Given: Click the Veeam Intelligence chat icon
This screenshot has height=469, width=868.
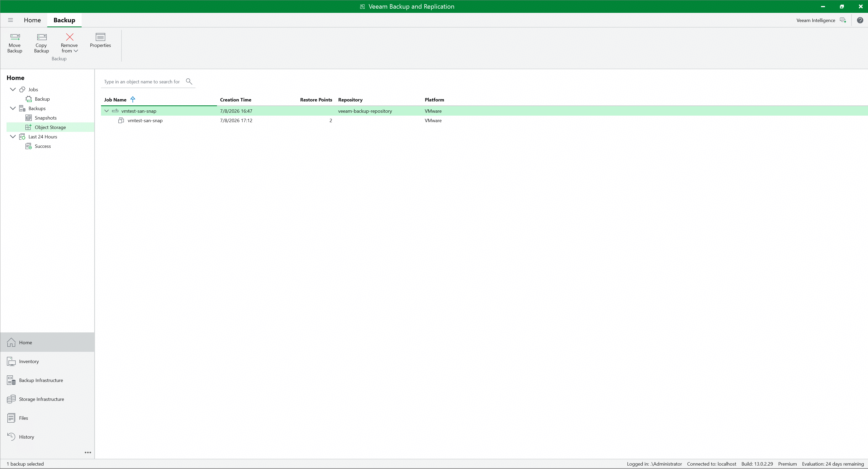Looking at the screenshot, I should pyautogui.click(x=843, y=20).
